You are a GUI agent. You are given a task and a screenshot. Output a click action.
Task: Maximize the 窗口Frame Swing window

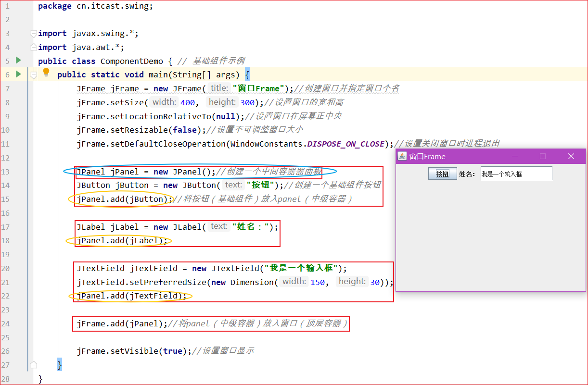click(x=543, y=156)
